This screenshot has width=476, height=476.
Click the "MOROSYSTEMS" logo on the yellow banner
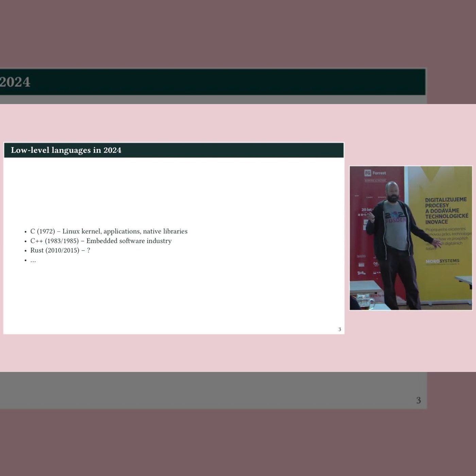point(442,261)
